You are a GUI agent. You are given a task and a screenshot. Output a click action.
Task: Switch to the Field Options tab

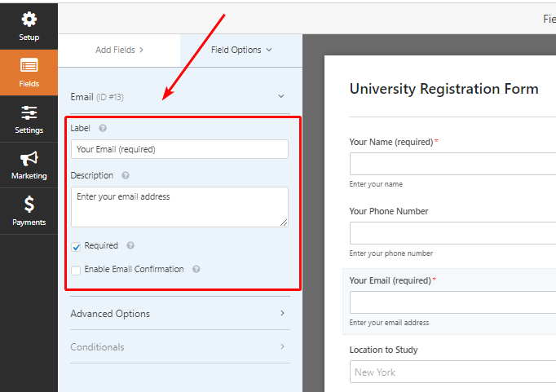241,50
